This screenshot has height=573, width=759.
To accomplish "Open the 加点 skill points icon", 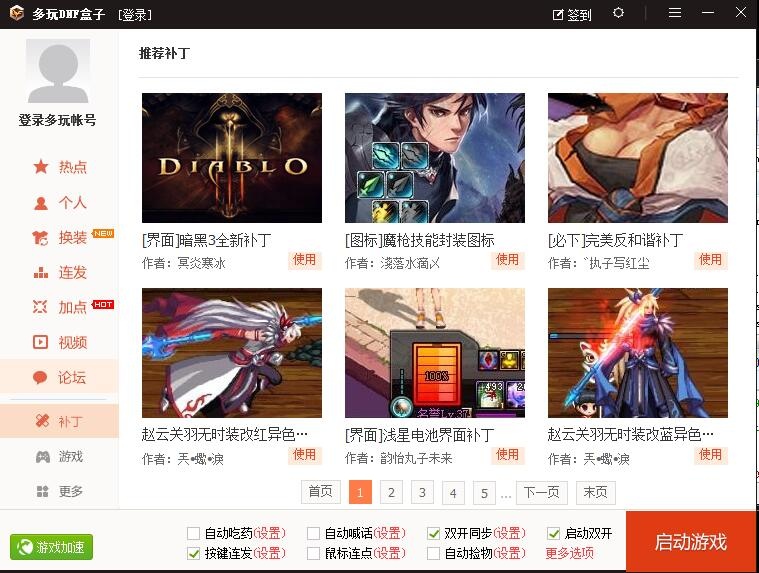I will tap(40, 307).
